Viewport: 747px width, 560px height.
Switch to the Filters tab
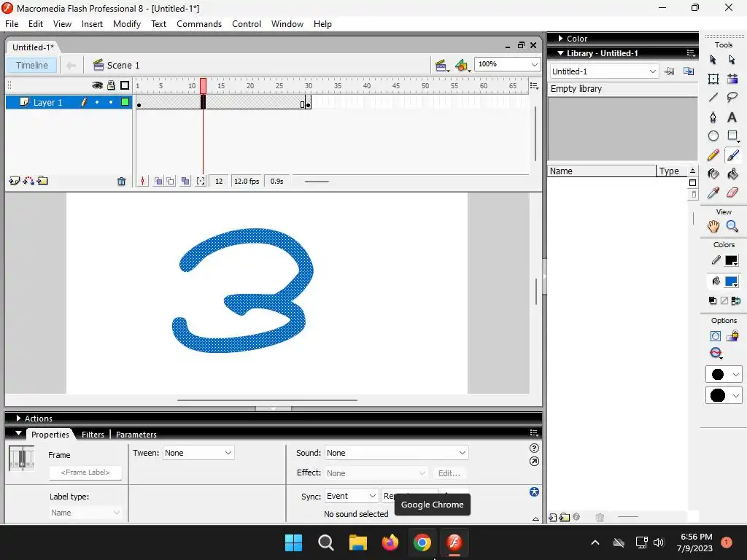(93, 435)
